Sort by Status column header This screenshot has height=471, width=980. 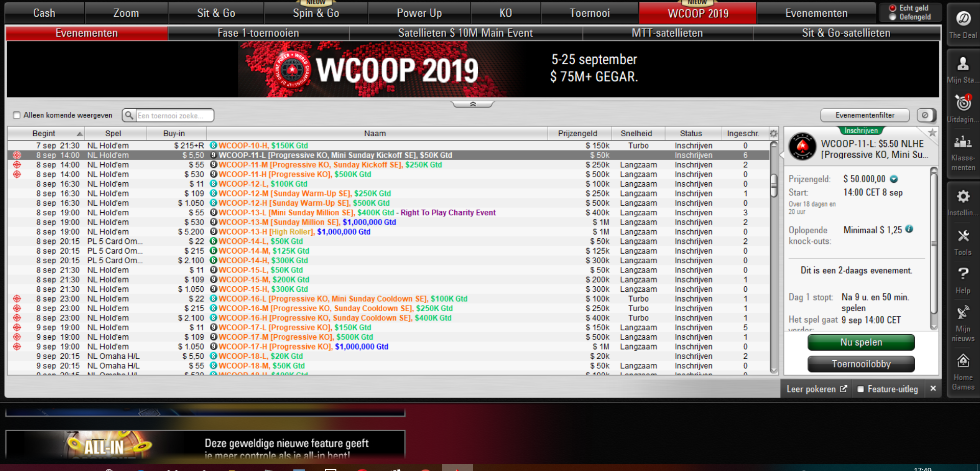coord(693,134)
